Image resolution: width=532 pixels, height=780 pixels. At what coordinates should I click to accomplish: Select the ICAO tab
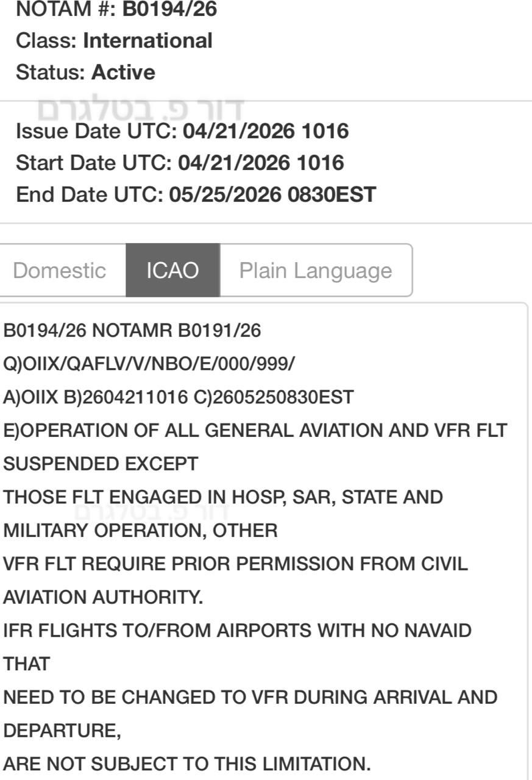(x=172, y=271)
